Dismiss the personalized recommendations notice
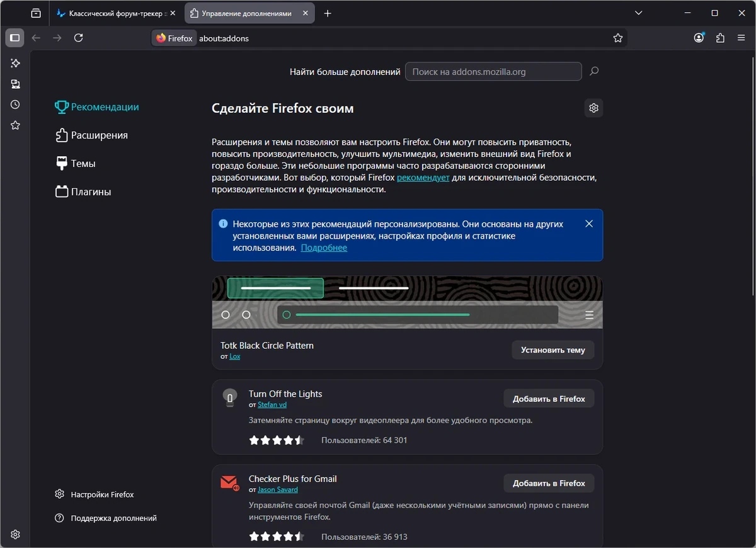 click(589, 224)
